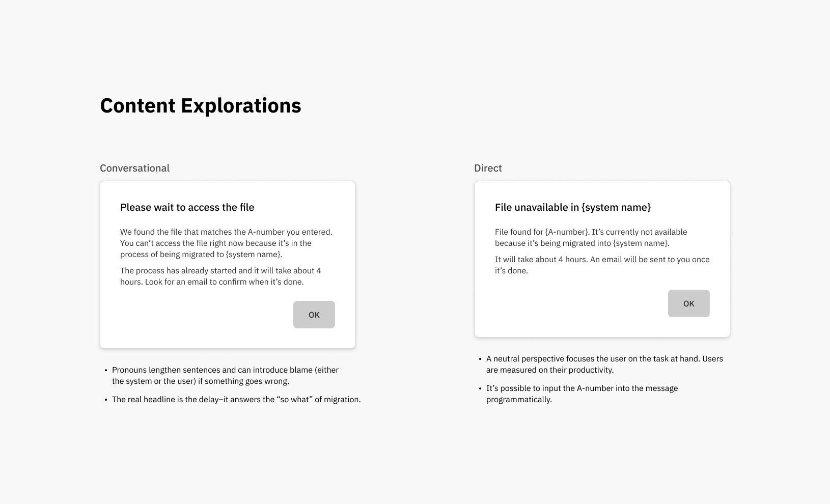Click the "It's possible to input the A-number" bullet
This screenshot has height=504, width=830.
click(582, 394)
